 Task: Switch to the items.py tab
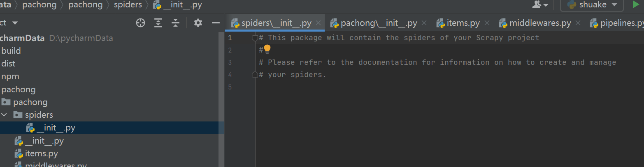(x=458, y=23)
